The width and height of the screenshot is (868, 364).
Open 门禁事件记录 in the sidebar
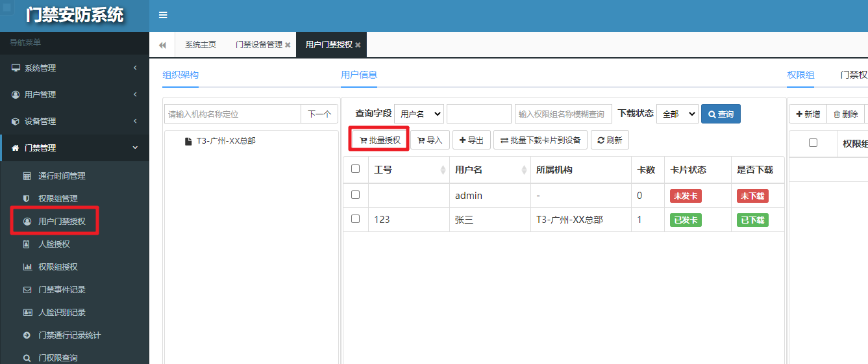(x=62, y=290)
